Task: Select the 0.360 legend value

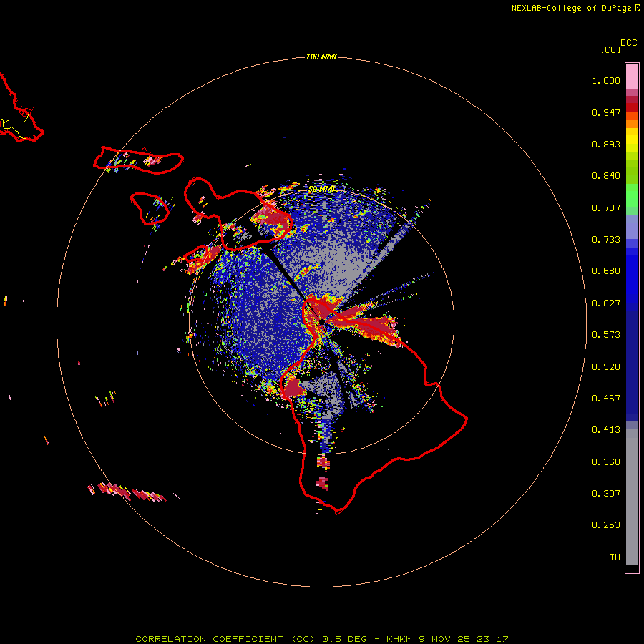Action: pyautogui.click(x=606, y=462)
